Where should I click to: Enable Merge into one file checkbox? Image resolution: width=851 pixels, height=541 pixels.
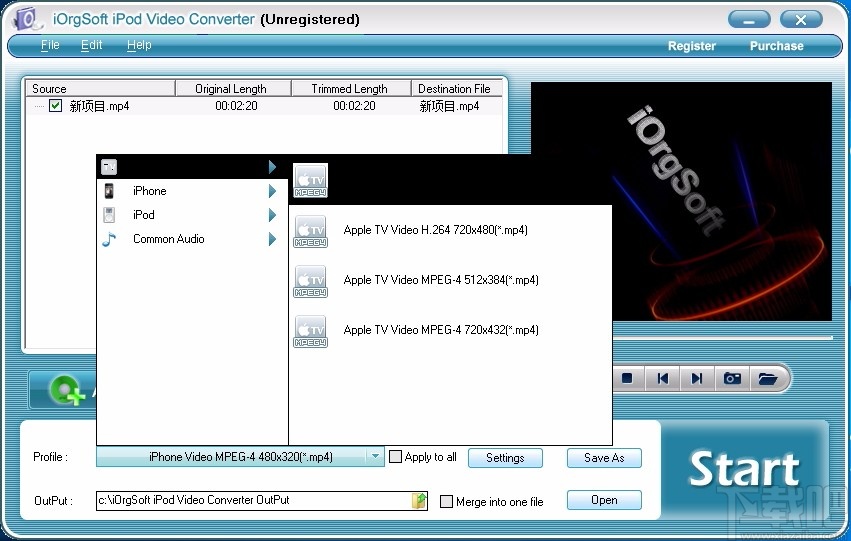446,501
